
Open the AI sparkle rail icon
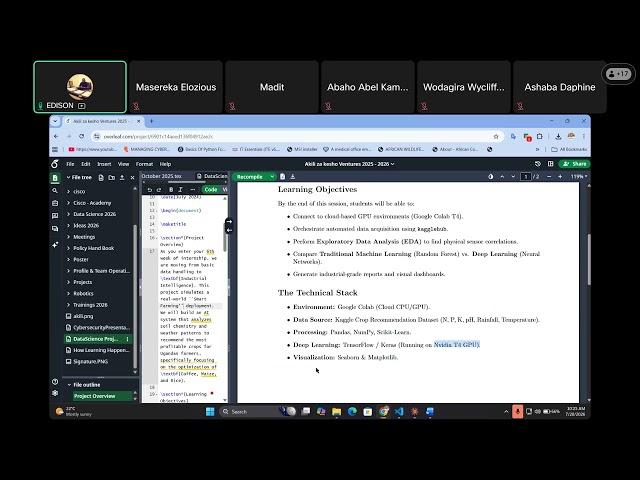[x=55, y=244]
